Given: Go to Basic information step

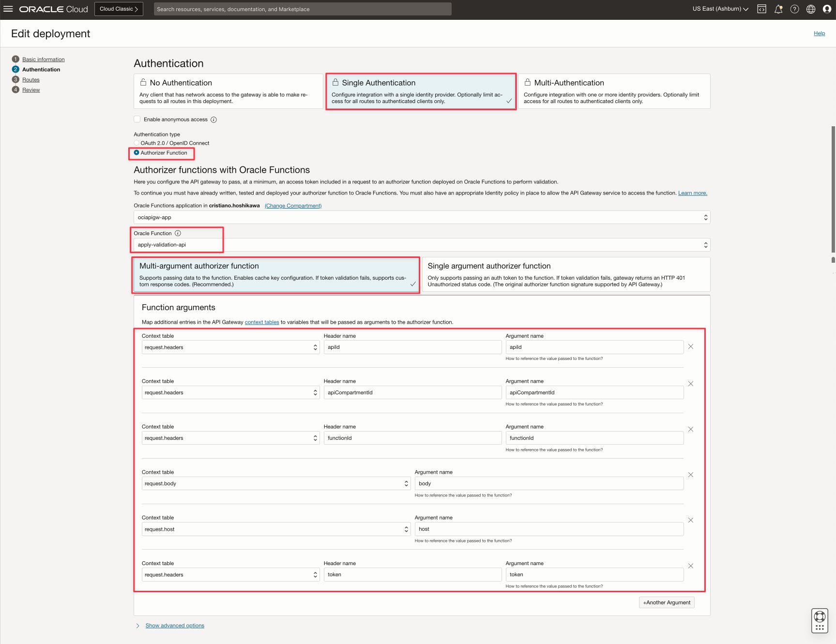Looking at the screenshot, I should tap(43, 60).
